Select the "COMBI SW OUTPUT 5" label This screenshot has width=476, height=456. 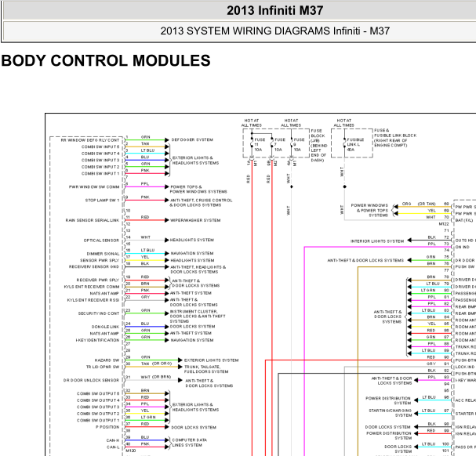98,393
